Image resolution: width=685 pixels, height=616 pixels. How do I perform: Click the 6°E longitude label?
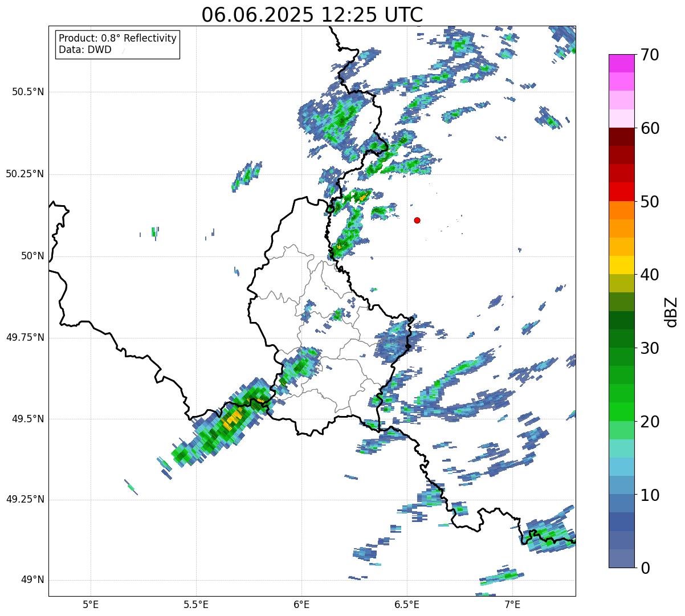click(301, 604)
